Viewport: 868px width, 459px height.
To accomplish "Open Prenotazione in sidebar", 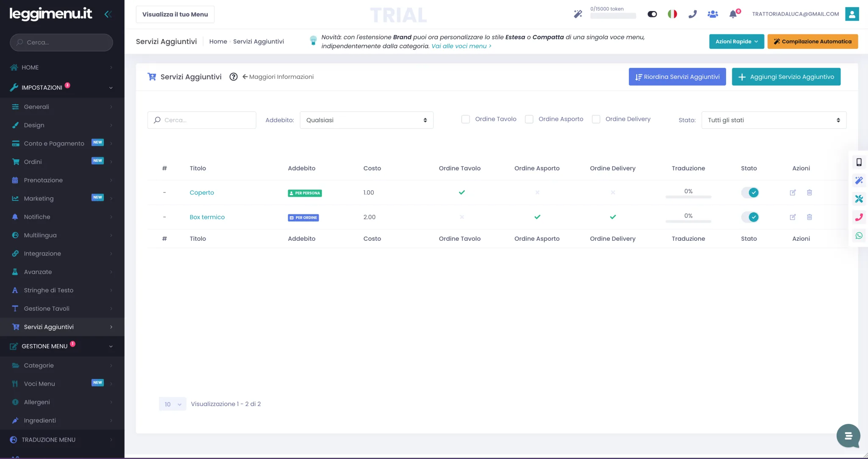I will pyautogui.click(x=62, y=180).
